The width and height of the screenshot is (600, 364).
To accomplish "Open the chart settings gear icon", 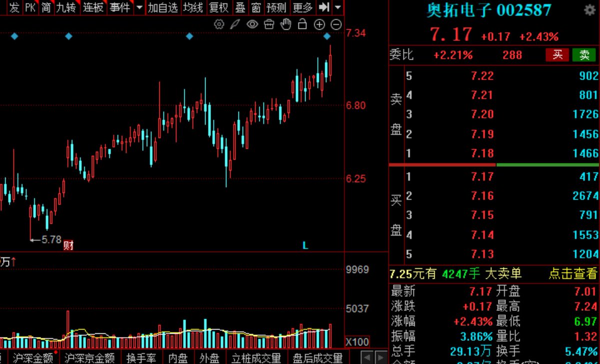I will pos(219,23).
